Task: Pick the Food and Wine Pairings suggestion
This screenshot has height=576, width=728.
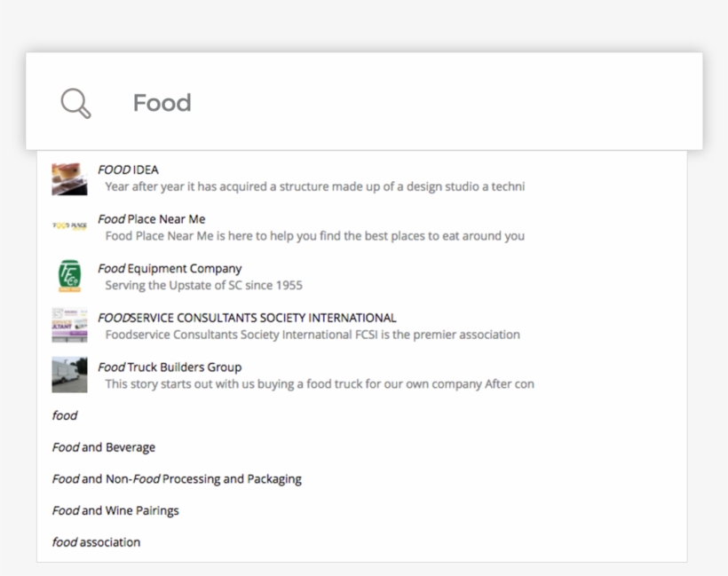Action: [115, 510]
